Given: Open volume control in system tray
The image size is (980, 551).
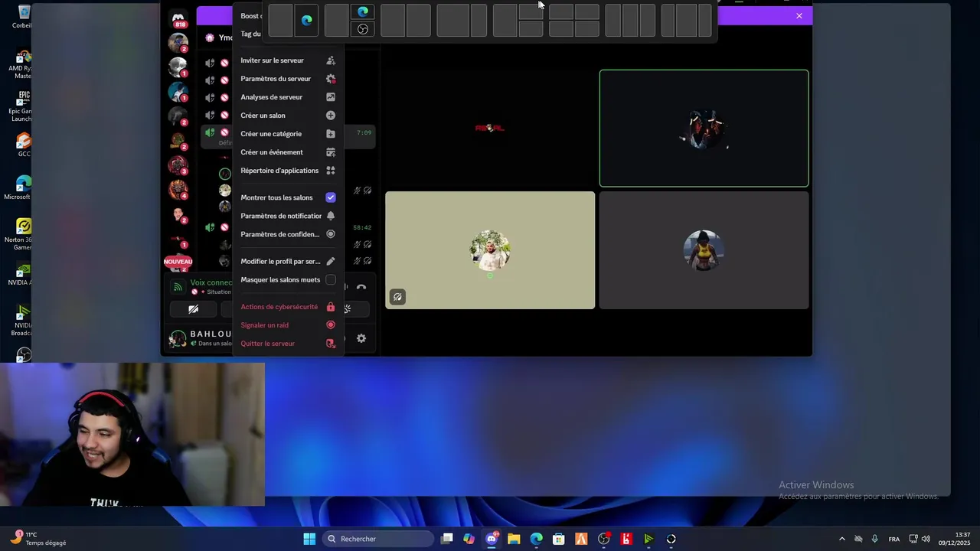Looking at the screenshot, I should click(926, 539).
